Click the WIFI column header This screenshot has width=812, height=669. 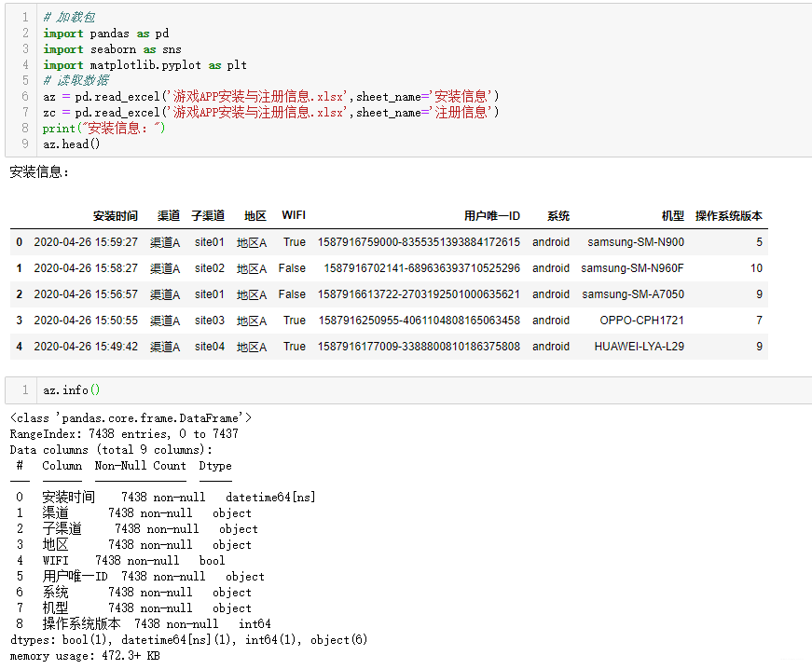(294, 215)
